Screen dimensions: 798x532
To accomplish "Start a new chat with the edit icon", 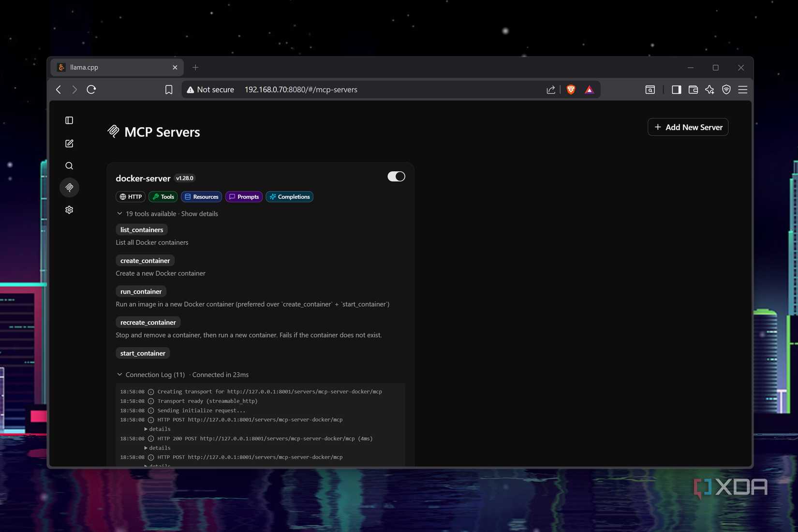I will pyautogui.click(x=69, y=144).
